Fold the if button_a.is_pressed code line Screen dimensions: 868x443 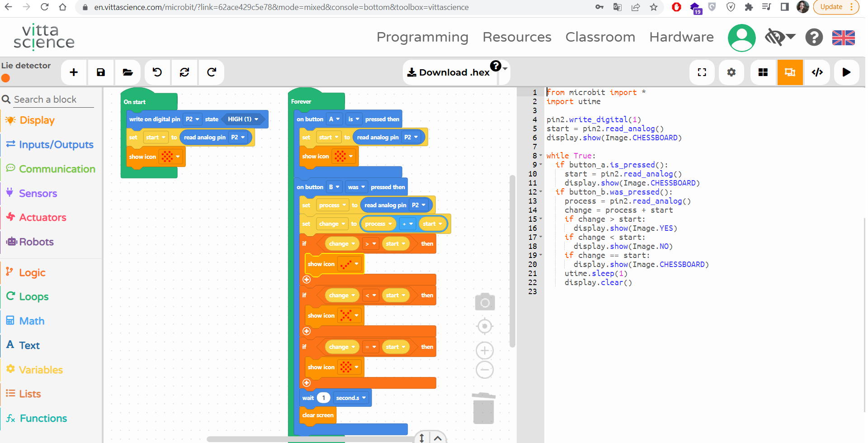pos(541,165)
